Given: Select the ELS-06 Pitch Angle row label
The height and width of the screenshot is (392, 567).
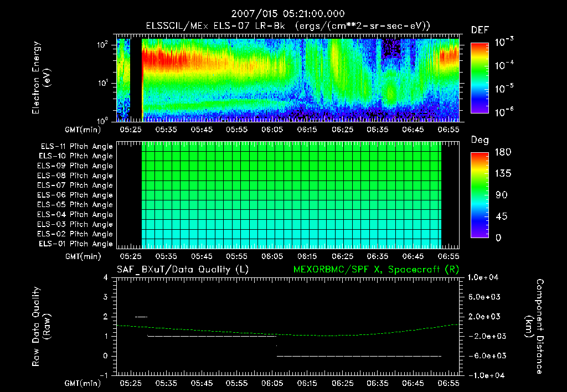Looking at the screenshot, I should [75, 195].
